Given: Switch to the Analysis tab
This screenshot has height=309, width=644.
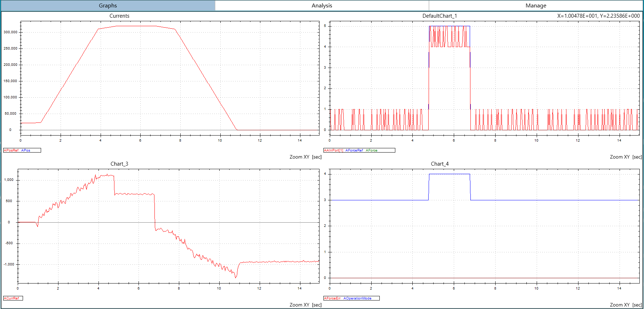Looking at the screenshot, I should pos(322,6).
